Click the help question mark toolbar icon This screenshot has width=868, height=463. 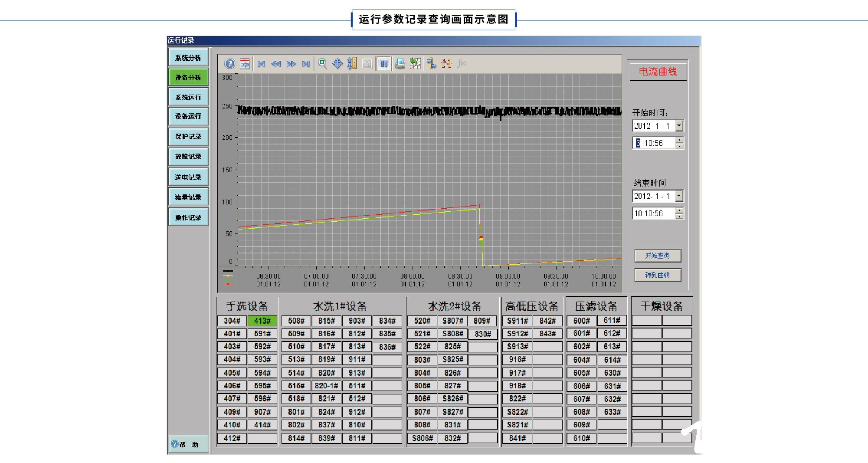pos(229,64)
